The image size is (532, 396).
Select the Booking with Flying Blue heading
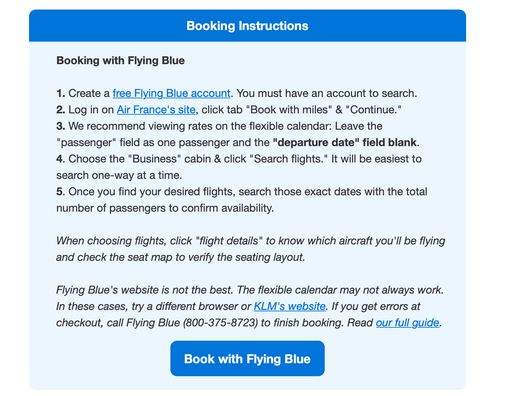click(121, 60)
